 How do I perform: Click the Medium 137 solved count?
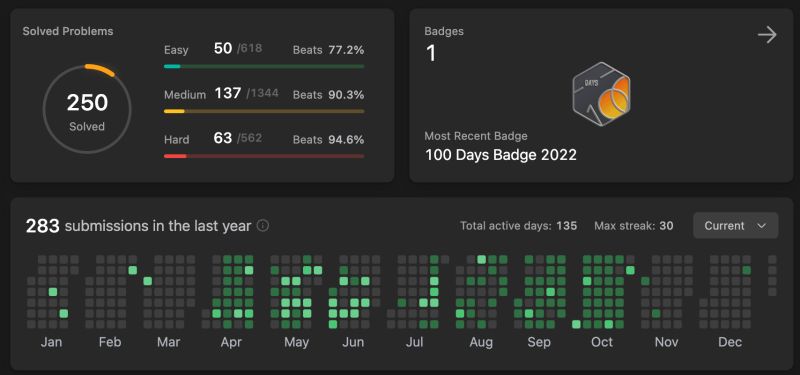(228, 94)
